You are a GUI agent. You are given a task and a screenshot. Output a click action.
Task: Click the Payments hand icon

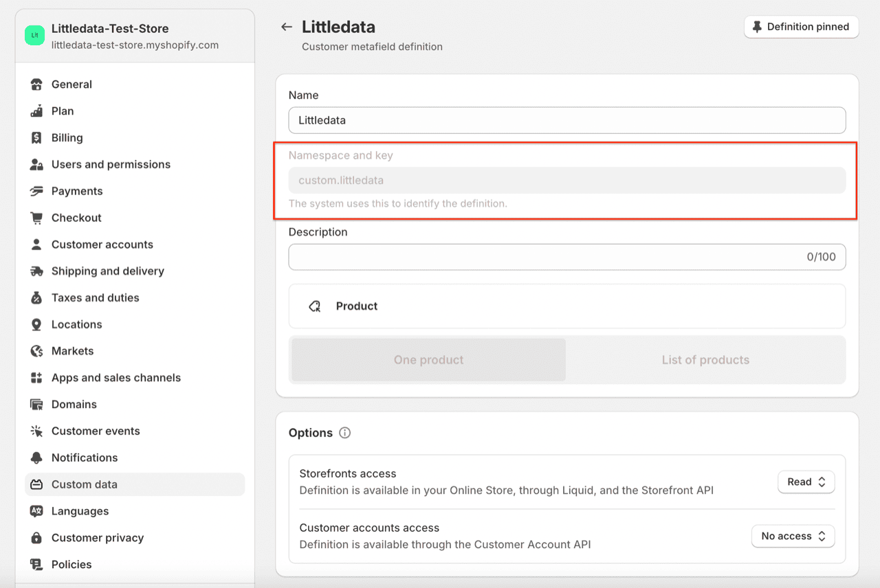point(37,192)
